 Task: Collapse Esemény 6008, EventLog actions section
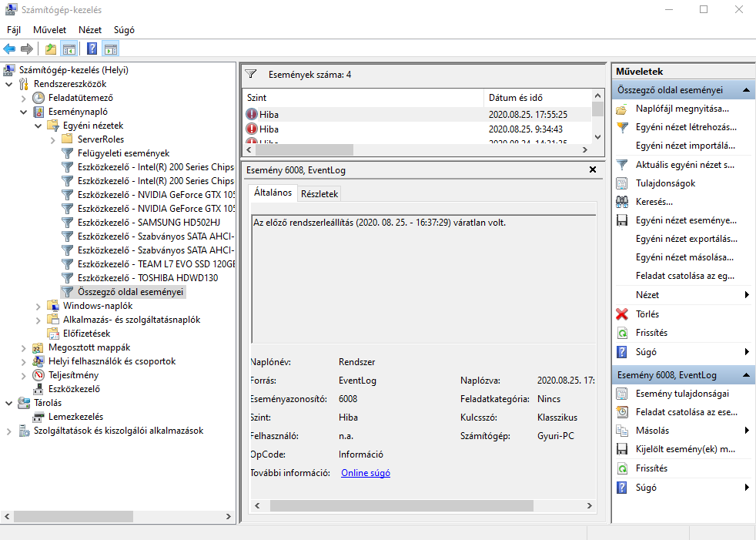coord(746,375)
